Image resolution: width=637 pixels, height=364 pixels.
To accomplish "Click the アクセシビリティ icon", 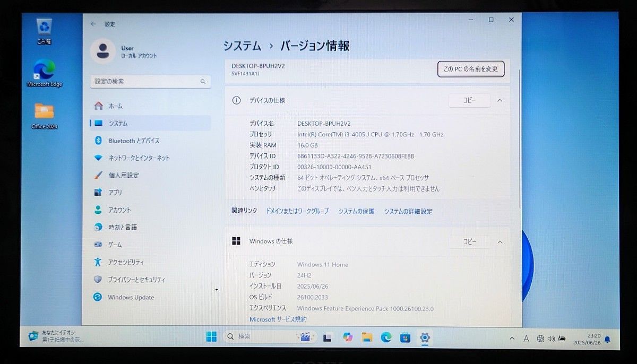I will pyautogui.click(x=98, y=262).
